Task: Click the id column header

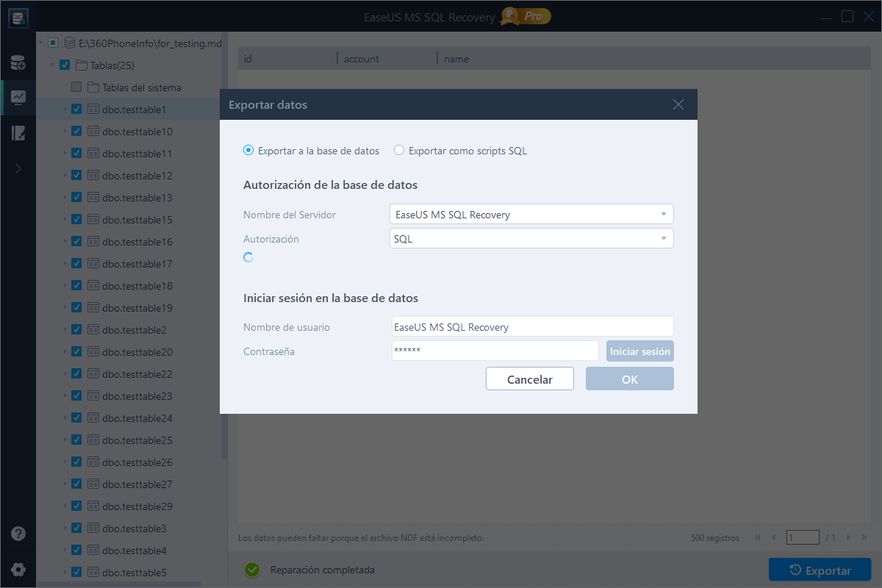Action: click(x=287, y=58)
